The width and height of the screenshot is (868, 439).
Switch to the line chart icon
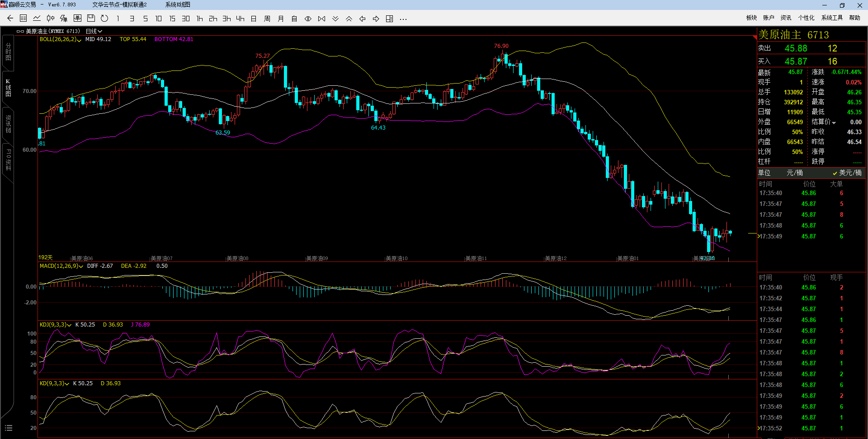pos(37,19)
